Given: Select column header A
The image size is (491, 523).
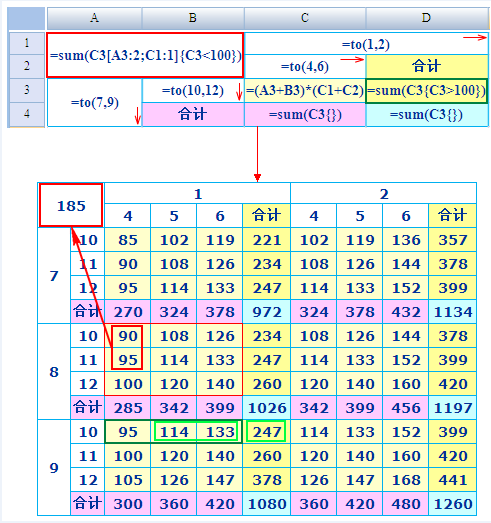Looking at the screenshot, I should point(94,18).
